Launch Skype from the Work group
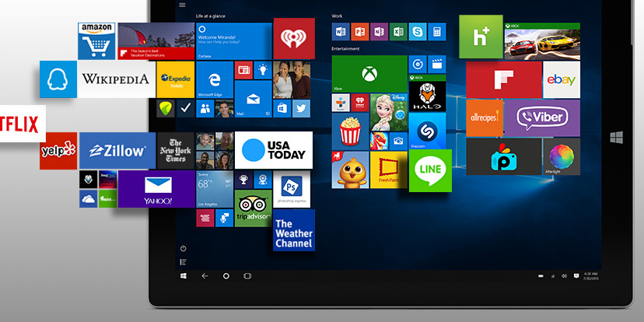This screenshot has width=644, height=322. pyautogui.click(x=418, y=32)
